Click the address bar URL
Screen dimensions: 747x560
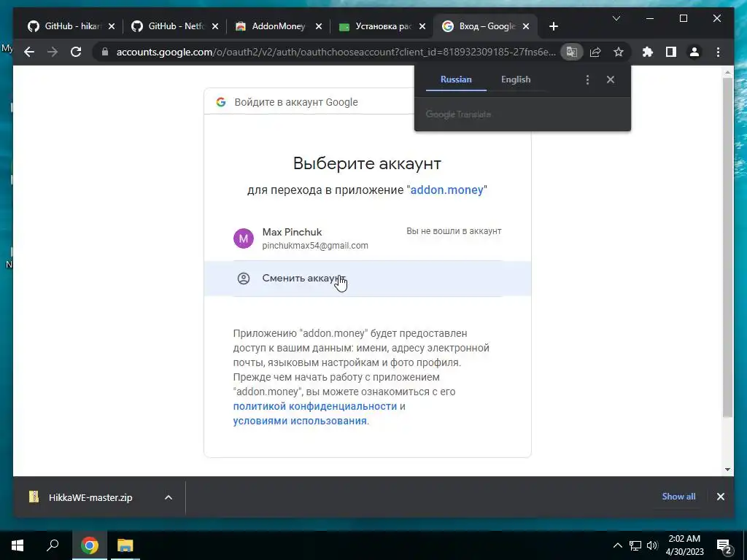[x=336, y=52]
